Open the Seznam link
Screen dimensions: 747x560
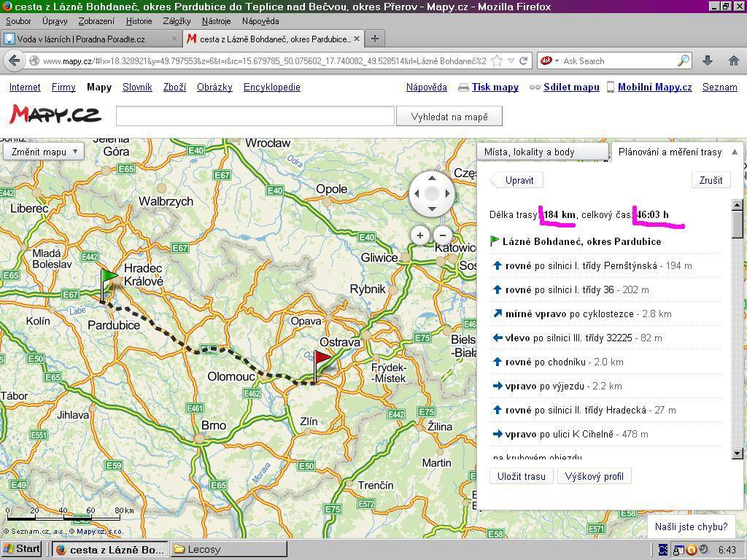(719, 87)
